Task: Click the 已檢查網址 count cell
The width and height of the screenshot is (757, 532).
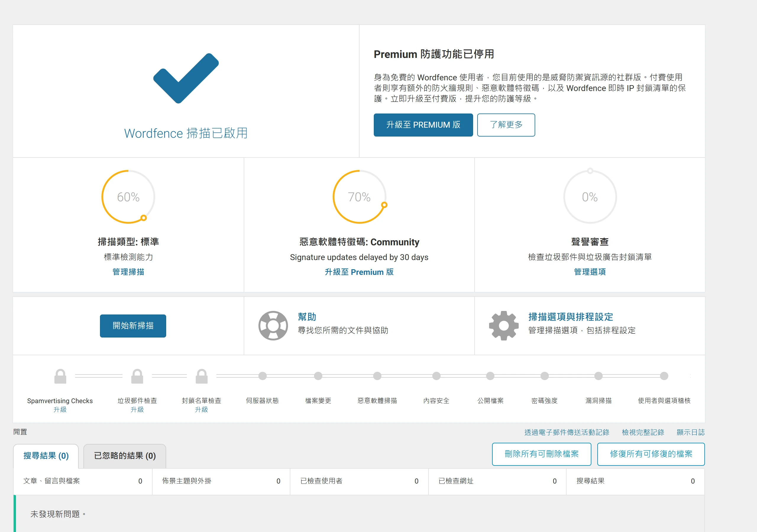Action: 497,481
